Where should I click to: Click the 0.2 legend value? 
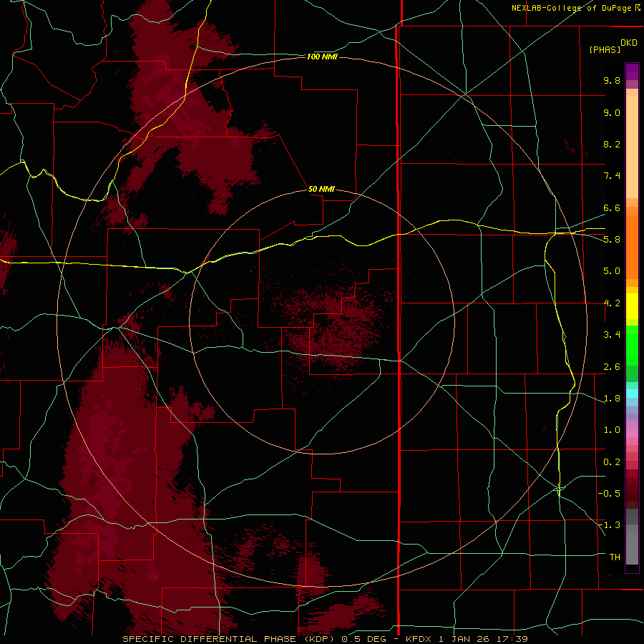[x=612, y=462]
